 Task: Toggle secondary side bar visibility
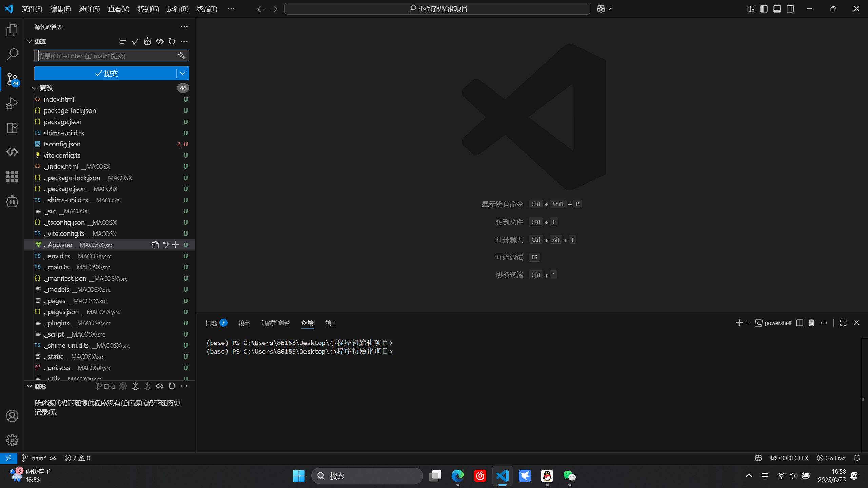790,9
